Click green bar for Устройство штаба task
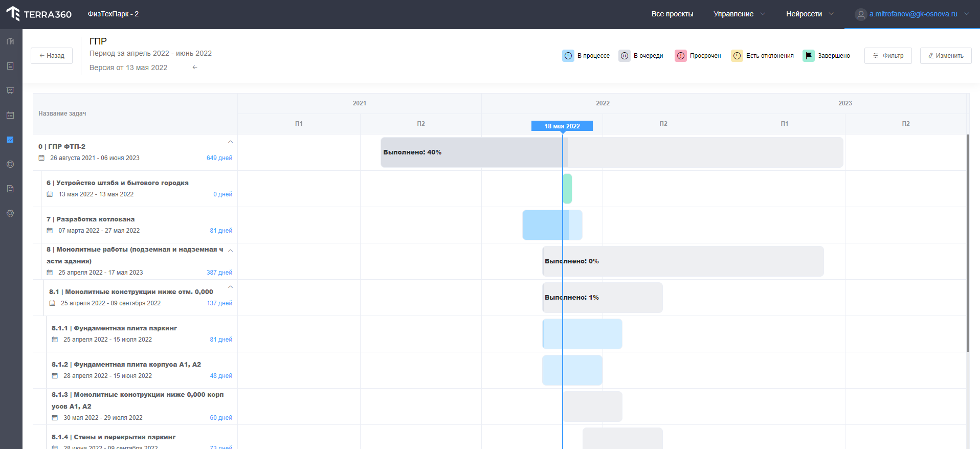 [567, 189]
